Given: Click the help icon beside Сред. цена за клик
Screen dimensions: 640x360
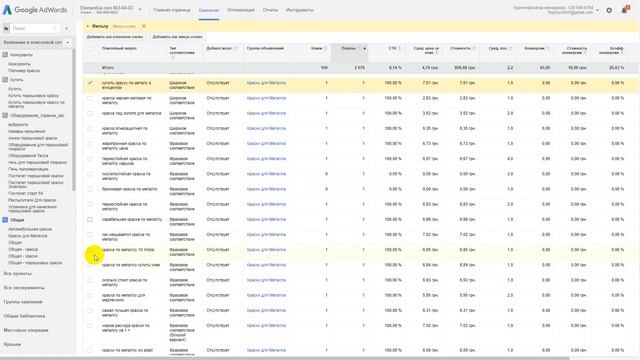Looking at the screenshot, I should (436, 53).
